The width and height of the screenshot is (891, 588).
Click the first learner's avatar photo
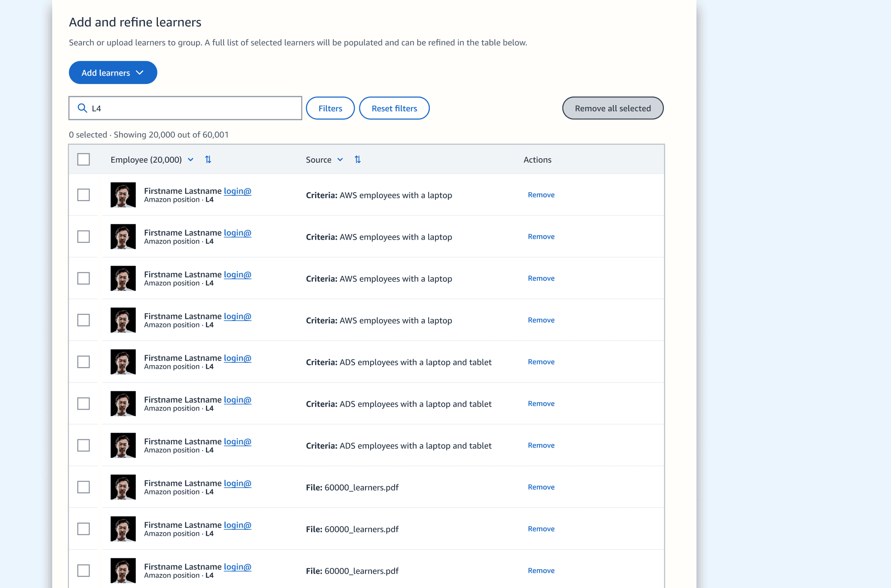coord(123,195)
